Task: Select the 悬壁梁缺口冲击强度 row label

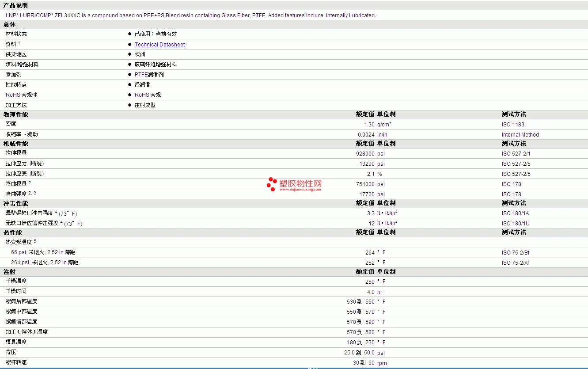Action: point(29,213)
